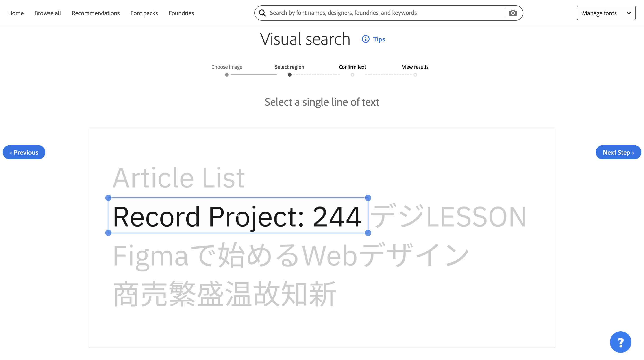This screenshot has height=360, width=644.
Task: Go to Browse all page
Action: (48, 13)
